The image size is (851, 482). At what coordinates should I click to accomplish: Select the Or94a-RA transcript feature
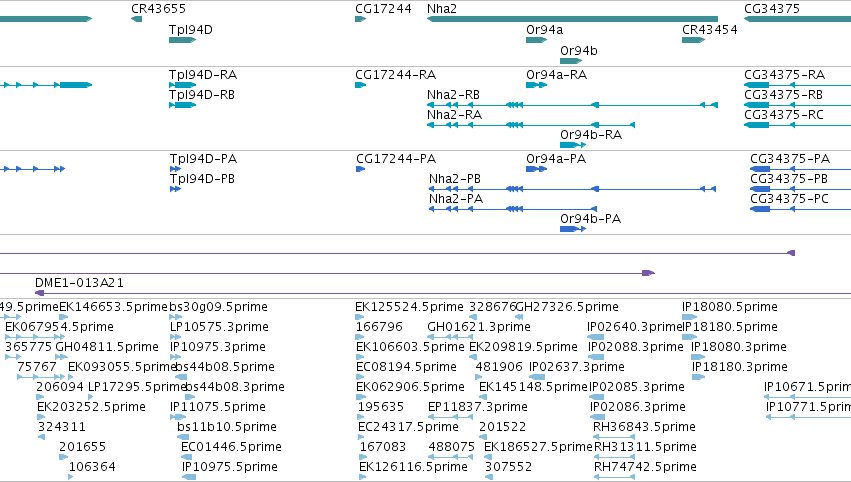[x=536, y=85]
